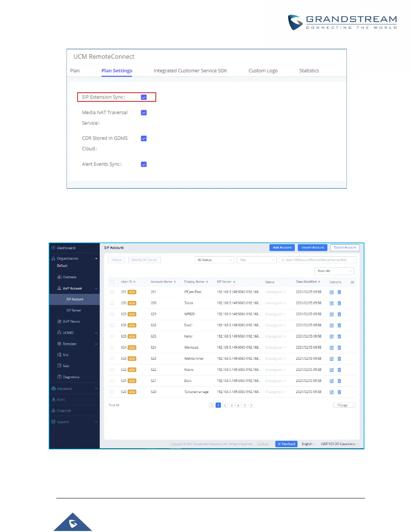Focus the User ID/Account search field
This screenshot has height=532, width=411.
pos(317,260)
